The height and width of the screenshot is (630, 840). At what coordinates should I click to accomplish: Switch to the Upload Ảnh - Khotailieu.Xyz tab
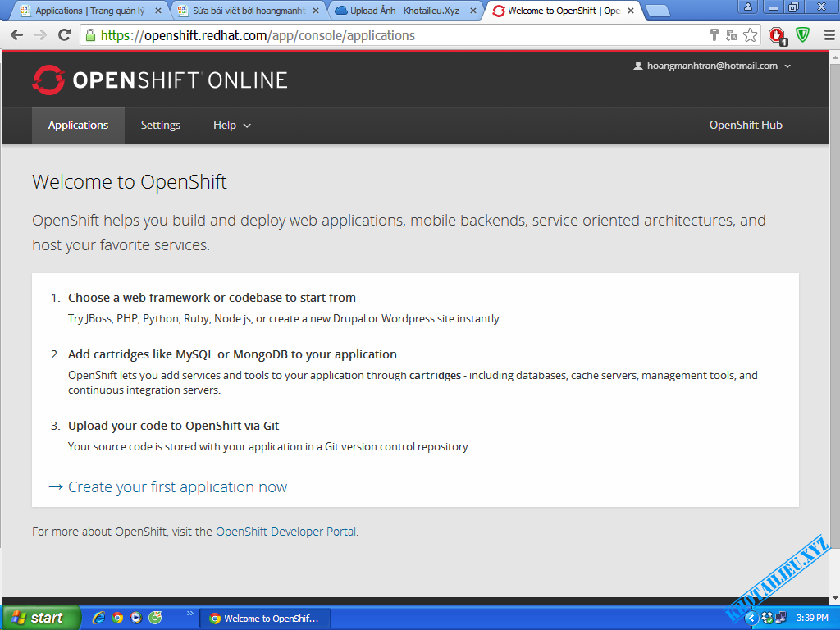pos(404,11)
